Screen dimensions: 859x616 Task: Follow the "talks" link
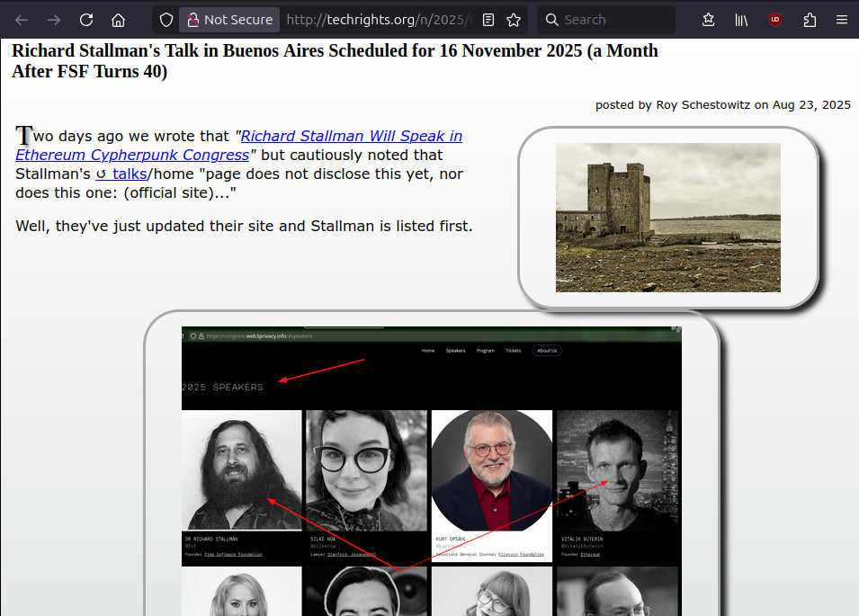121,174
